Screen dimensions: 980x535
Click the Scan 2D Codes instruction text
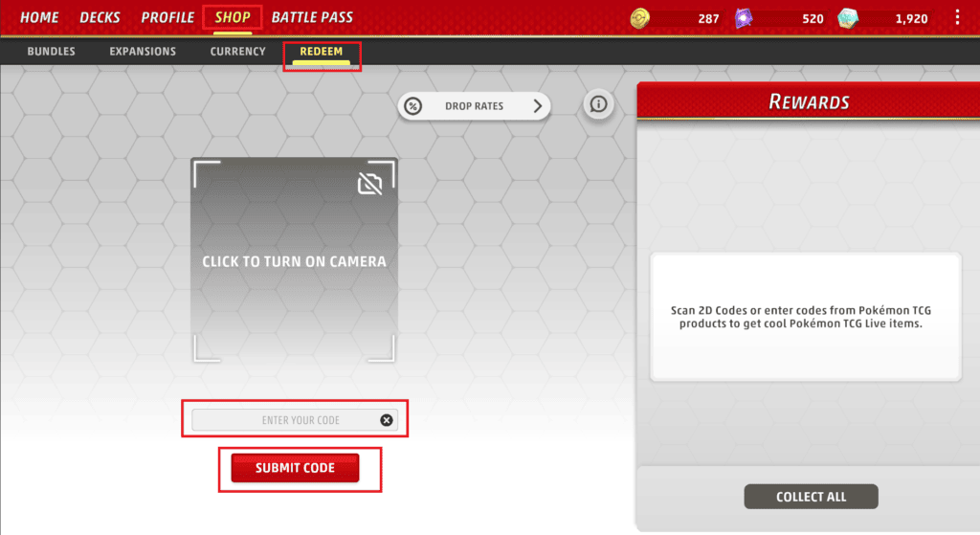point(801,317)
